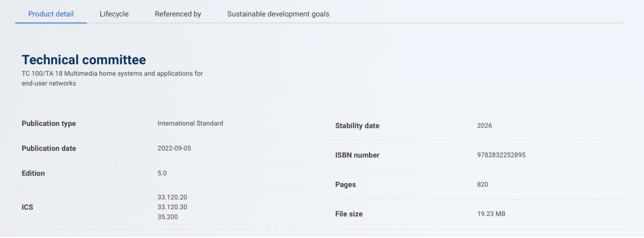Click ICS code 33.120.30
Image resolution: width=644 pixels, height=238 pixels.
click(x=172, y=207)
